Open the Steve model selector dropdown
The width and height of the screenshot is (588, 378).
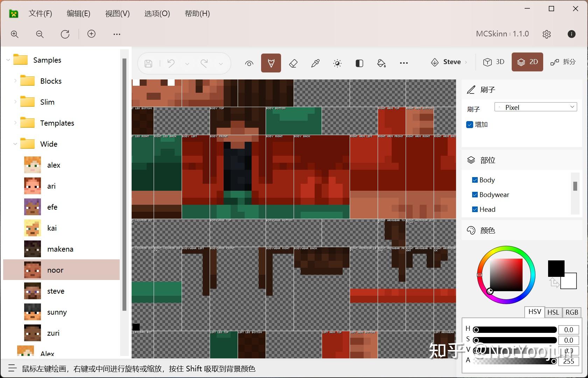pos(449,62)
